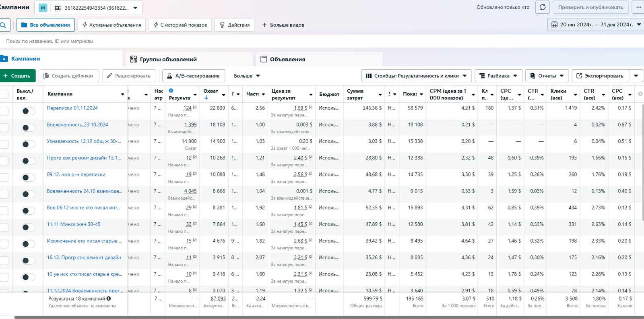The height and width of the screenshot is (319, 644).
Task: Open the three-dots menu beside 'Проверить и опубликовать'
Action: point(639,7)
